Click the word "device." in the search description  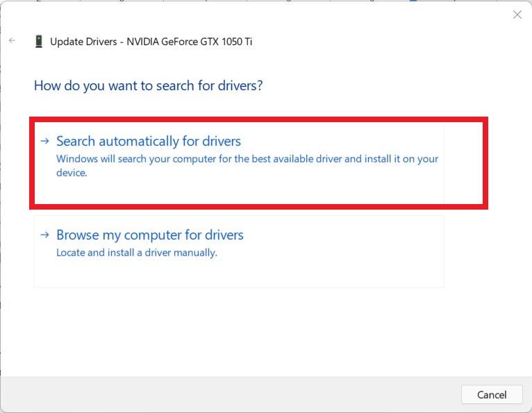(x=72, y=173)
